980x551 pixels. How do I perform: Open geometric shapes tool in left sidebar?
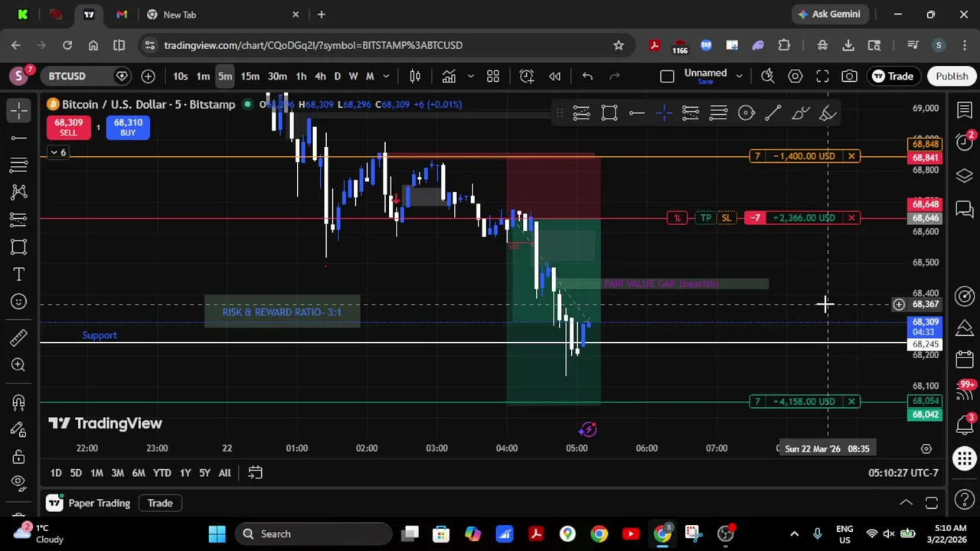click(19, 246)
